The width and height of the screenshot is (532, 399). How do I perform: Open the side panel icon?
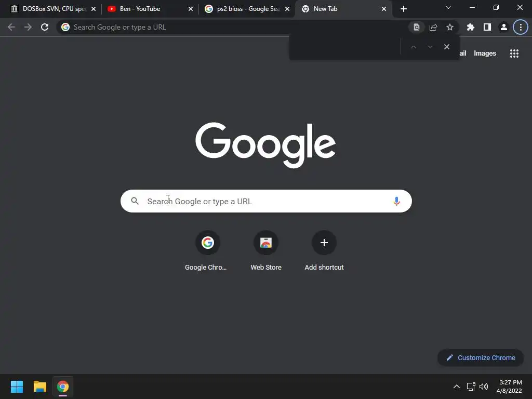pyautogui.click(x=487, y=27)
